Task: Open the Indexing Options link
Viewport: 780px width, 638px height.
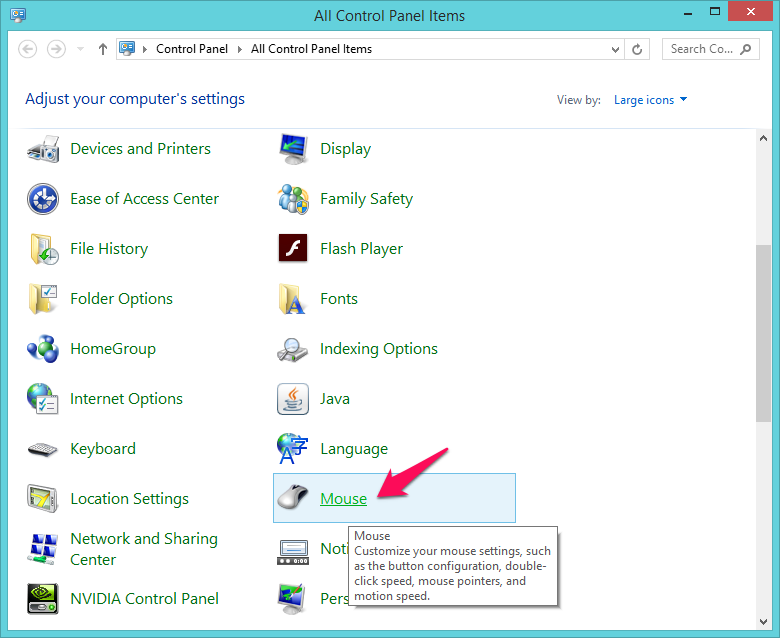Action: 379,349
